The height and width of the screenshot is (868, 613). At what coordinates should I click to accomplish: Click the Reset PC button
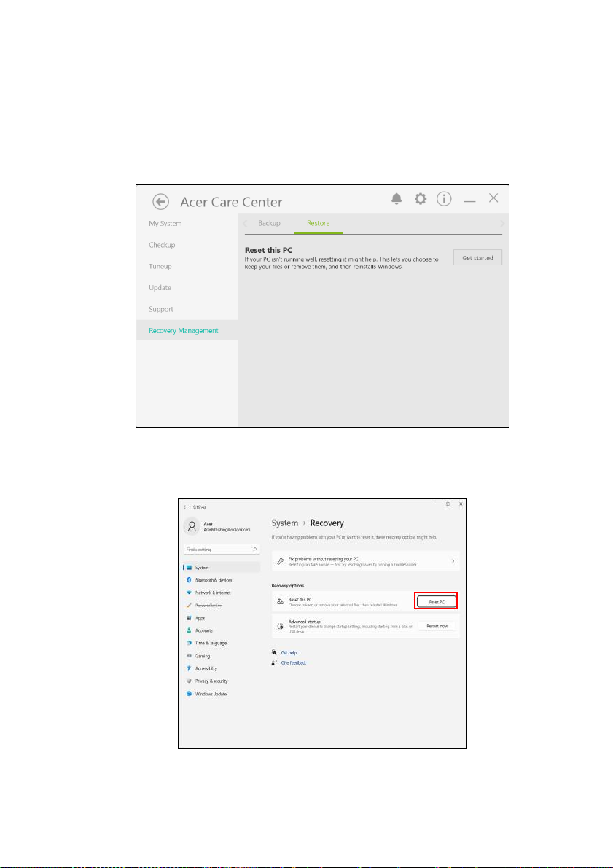tap(437, 601)
